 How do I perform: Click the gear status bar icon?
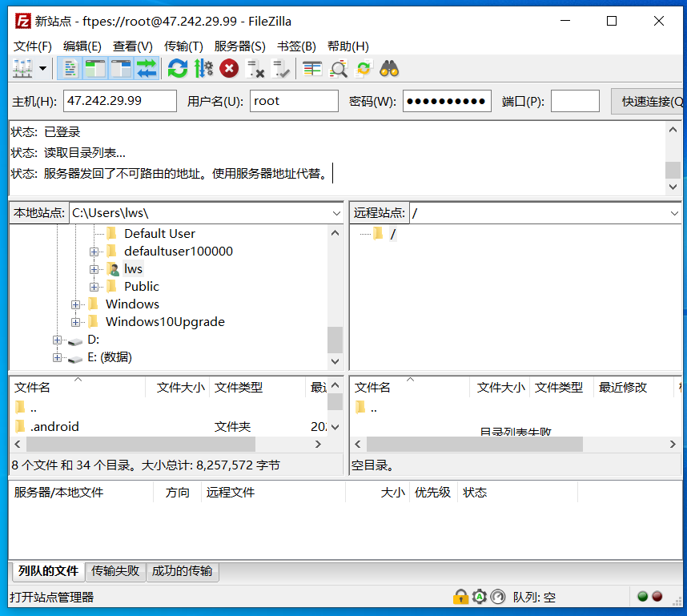coord(480,597)
